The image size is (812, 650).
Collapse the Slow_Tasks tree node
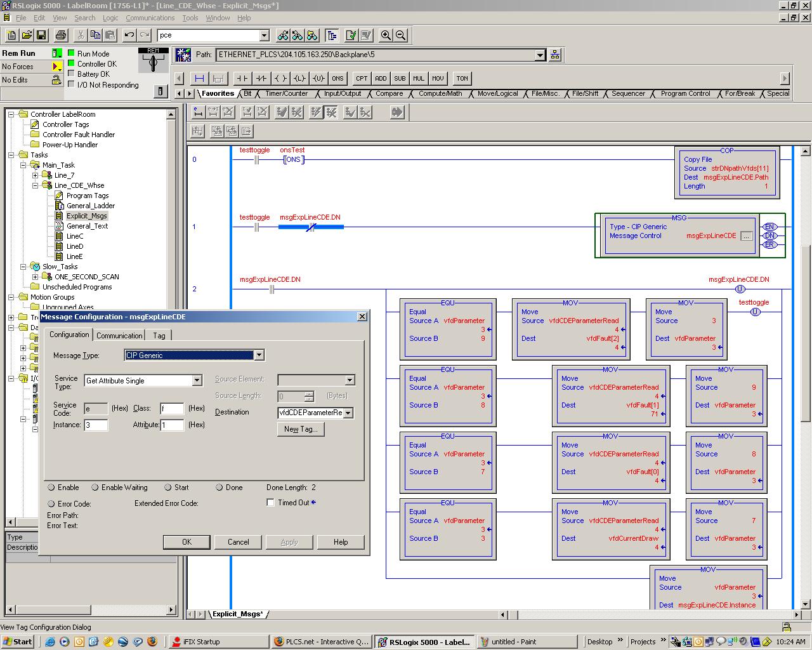tap(23, 267)
